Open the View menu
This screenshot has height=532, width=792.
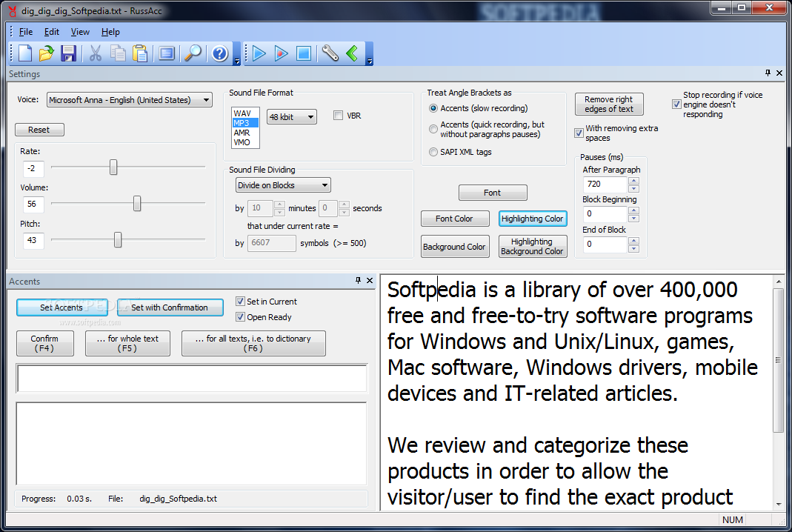click(80, 32)
